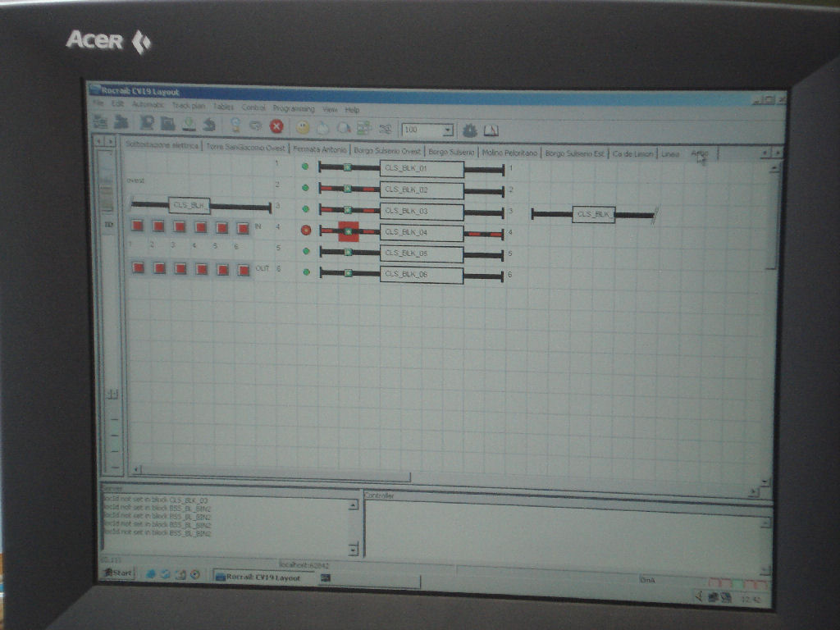Click the undo arrow toolbar icon
The image size is (840, 630).
[209, 124]
